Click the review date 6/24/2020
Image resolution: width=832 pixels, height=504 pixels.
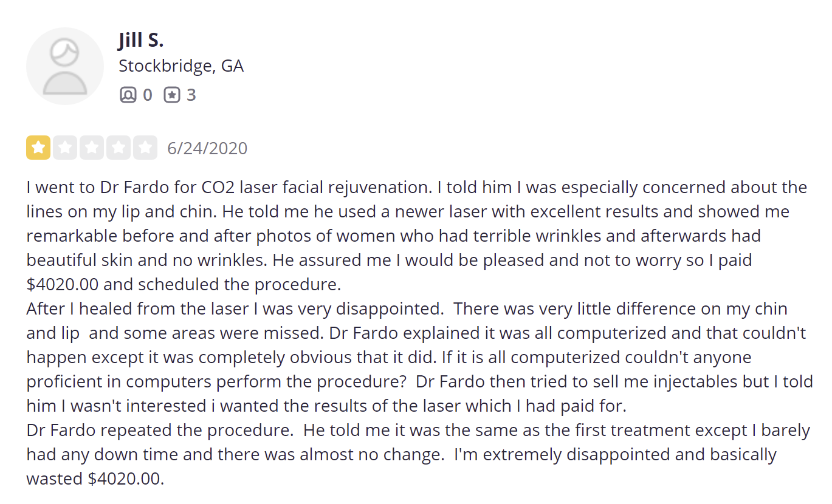[x=207, y=148]
